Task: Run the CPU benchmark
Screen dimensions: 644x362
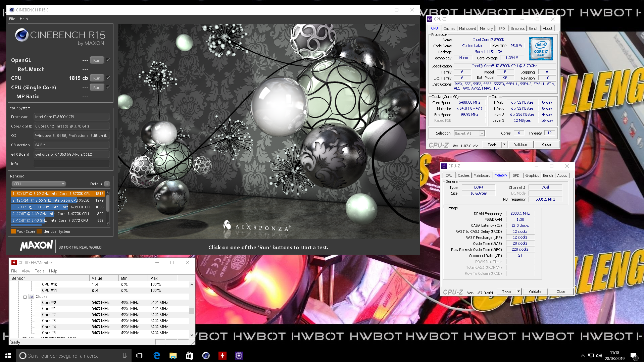Action: click(x=97, y=78)
